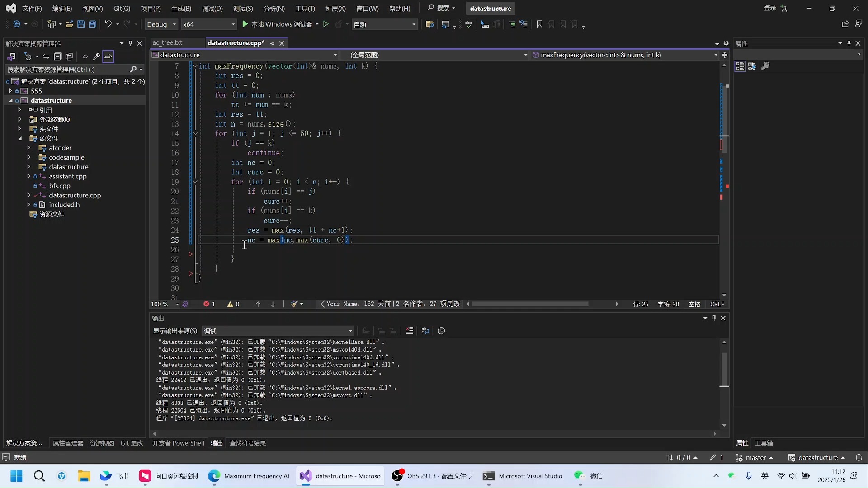
Task: Click the Save All toolbar icon
Action: [92, 24]
